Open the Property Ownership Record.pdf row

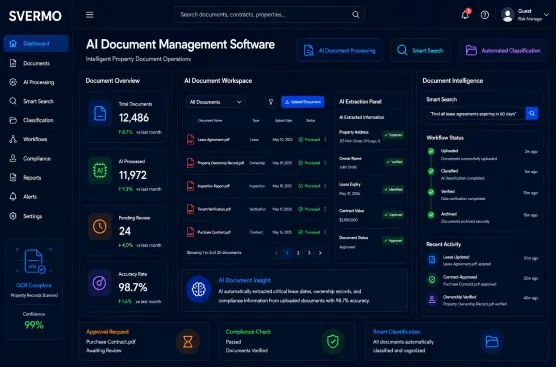pyautogui.click(x=256, y=163)
